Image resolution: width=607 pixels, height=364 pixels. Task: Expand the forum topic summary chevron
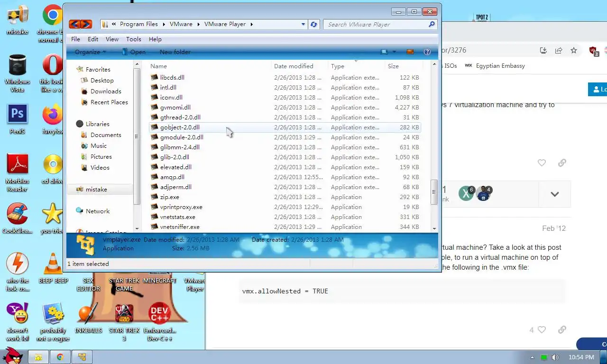point(554,194)
